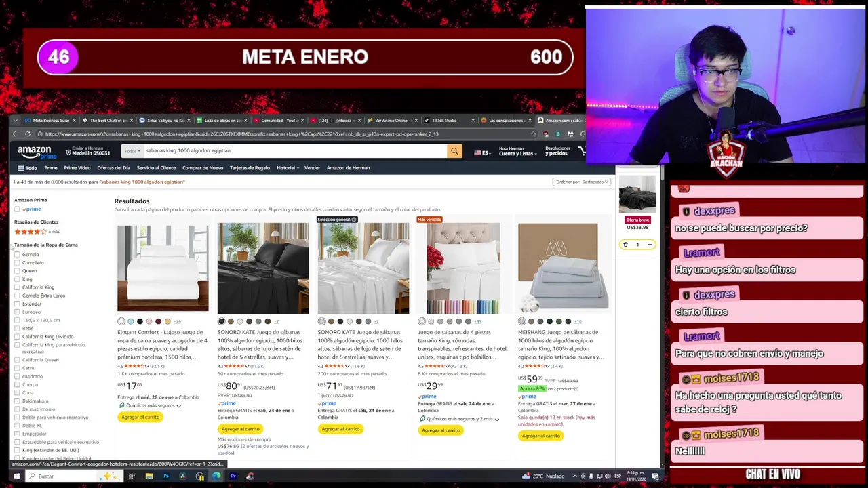Add US$29.99 4 piezas set to cart

(x=441, y=430)
